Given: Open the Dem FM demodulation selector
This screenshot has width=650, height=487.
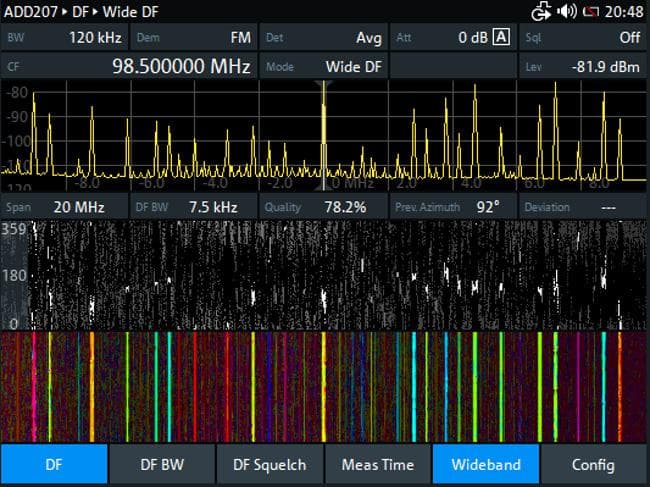Looking at the screenshot, I should tap(193, 37).
